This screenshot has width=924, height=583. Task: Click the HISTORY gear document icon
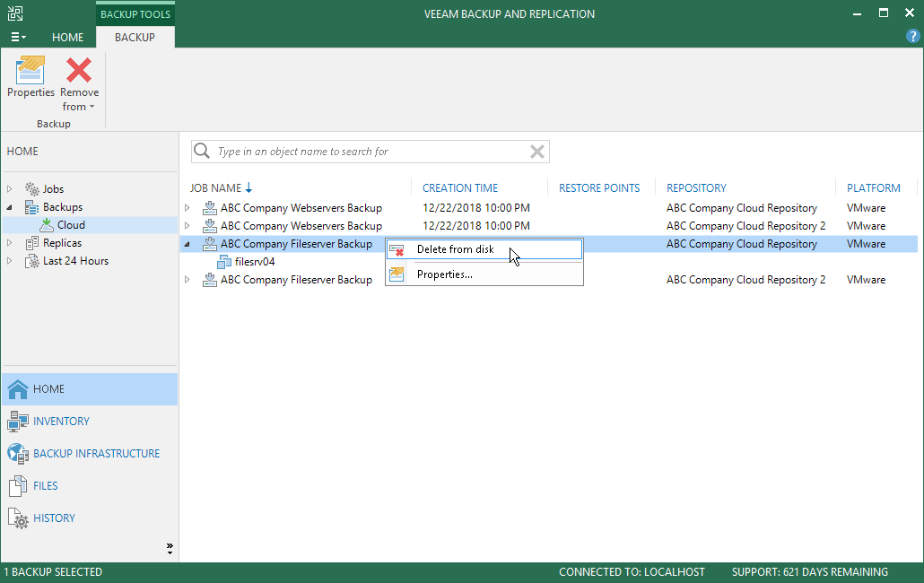click(18, 518)
